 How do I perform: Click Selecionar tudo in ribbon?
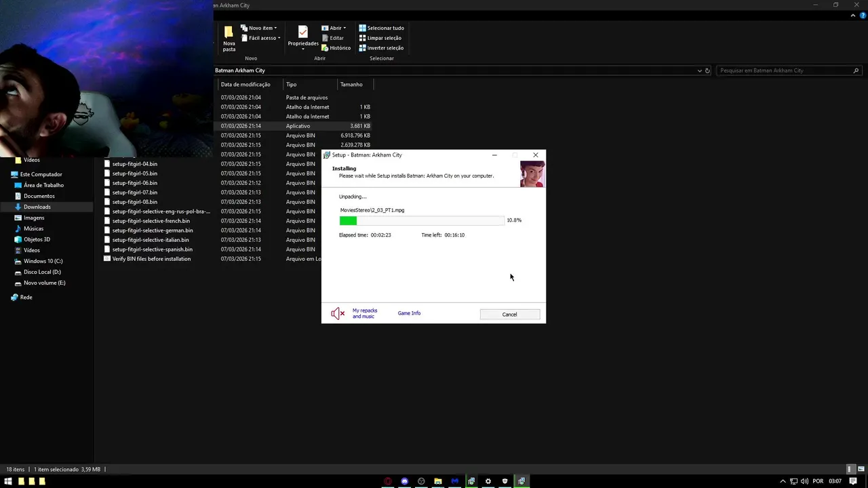(381, 28)
